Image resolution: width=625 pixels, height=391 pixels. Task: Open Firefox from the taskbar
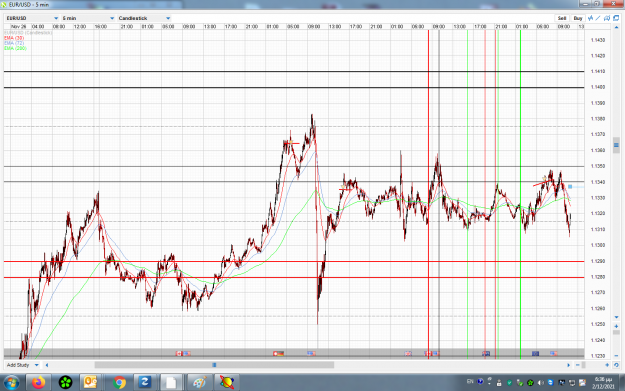coord(39,383)
